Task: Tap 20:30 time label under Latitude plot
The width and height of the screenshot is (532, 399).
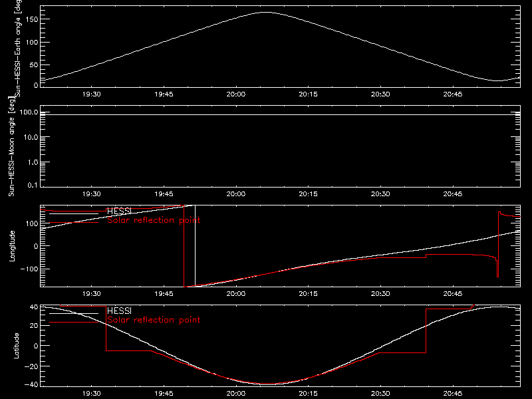Action: point(380,394)
